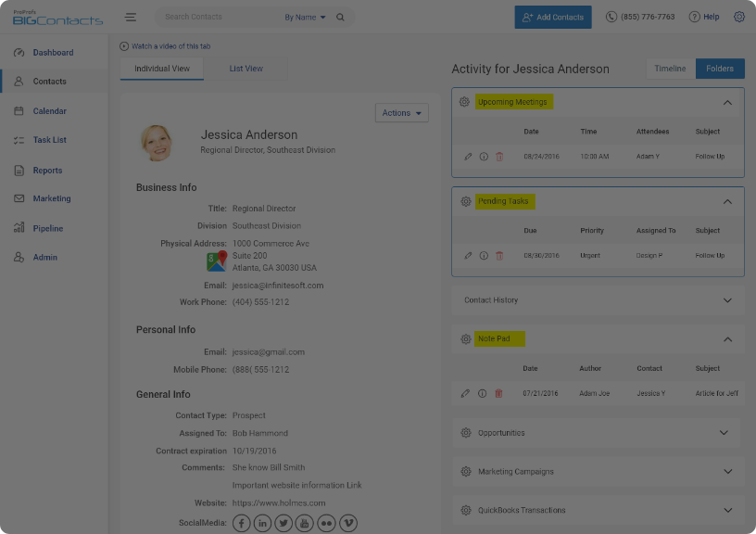Select the edit pencil on the upcoming meeting
The image size is (756, 534).
(467, 157)
